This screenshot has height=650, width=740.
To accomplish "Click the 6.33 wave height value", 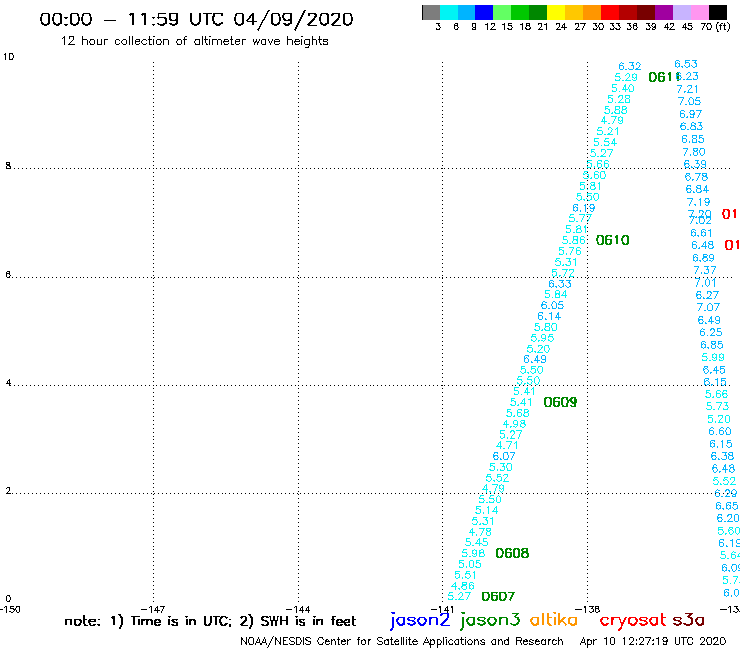I will point(560,284).
